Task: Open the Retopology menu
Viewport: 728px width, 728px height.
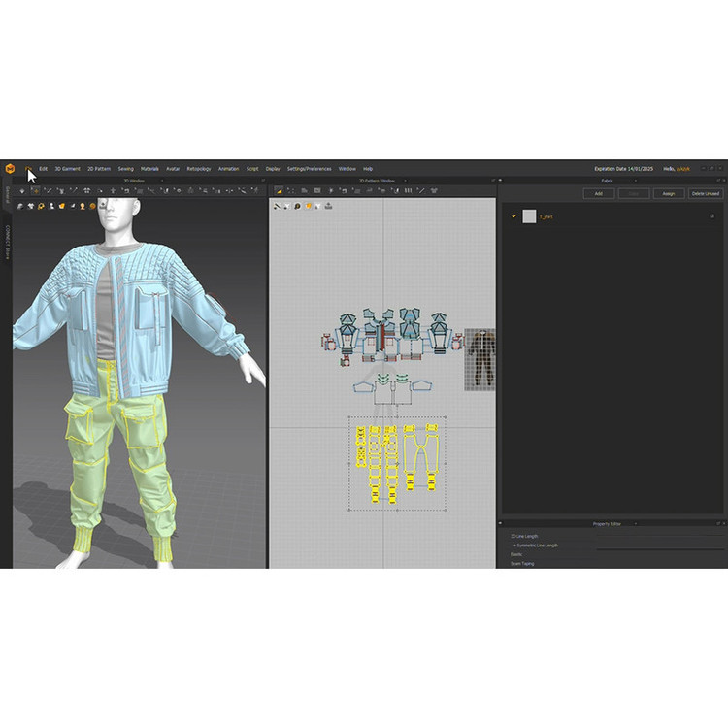Action: tap(198, 168)
